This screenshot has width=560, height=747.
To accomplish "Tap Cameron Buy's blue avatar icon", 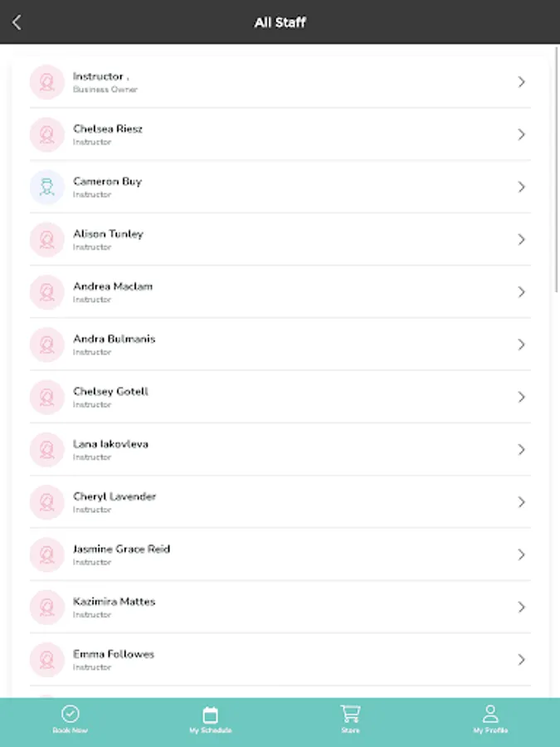I will (x=47, y=187).
